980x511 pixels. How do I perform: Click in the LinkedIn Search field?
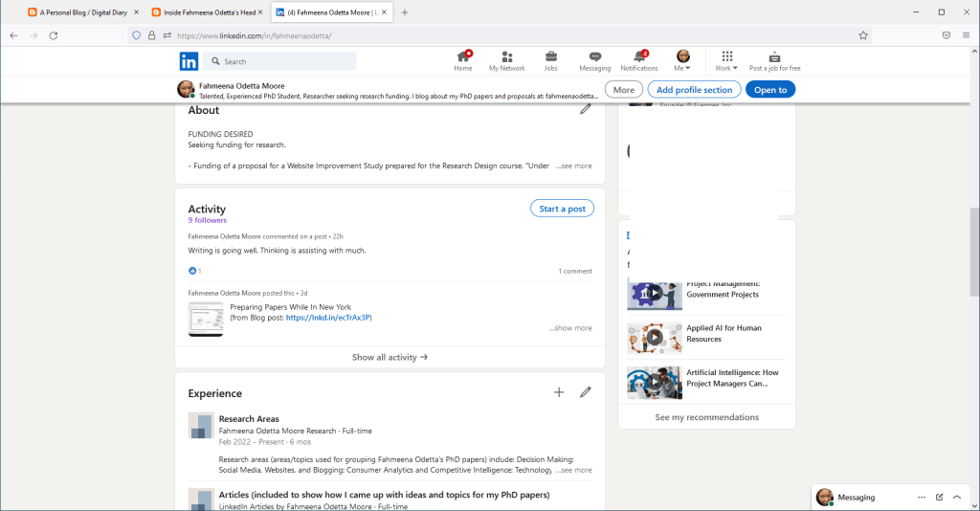click(x=287, y=61)
